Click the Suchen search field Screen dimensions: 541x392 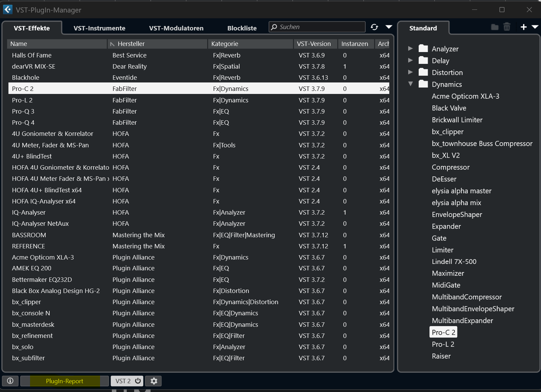321,27
